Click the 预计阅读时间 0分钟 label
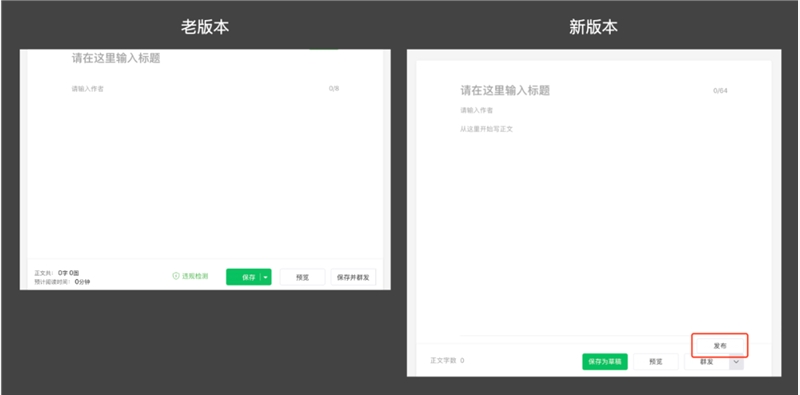 [62, 282]
